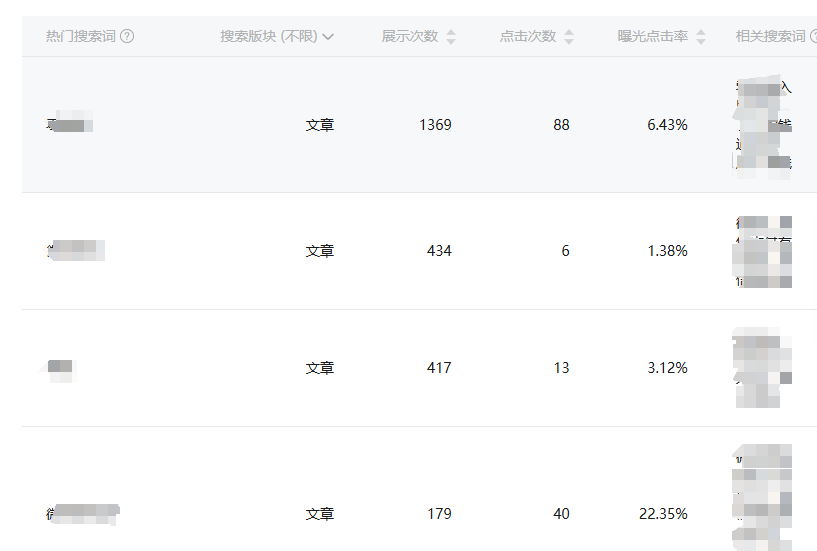Select the 22.35% click rate cell

(663, 513)
